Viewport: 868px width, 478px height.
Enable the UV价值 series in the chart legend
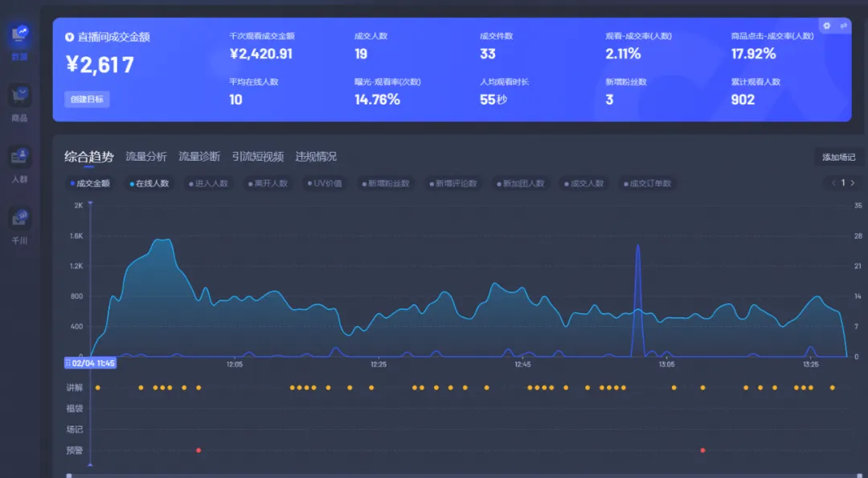[x=324, y=183]
